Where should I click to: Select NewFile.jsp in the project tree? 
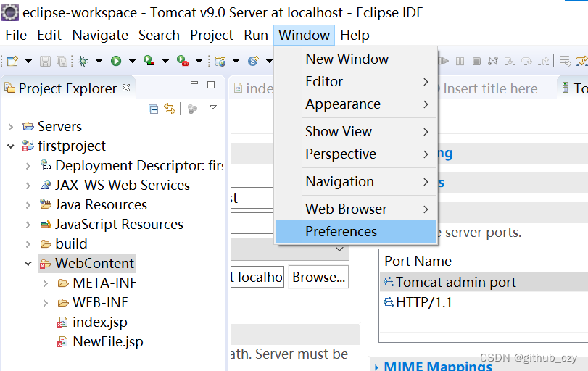pos(100,342)
